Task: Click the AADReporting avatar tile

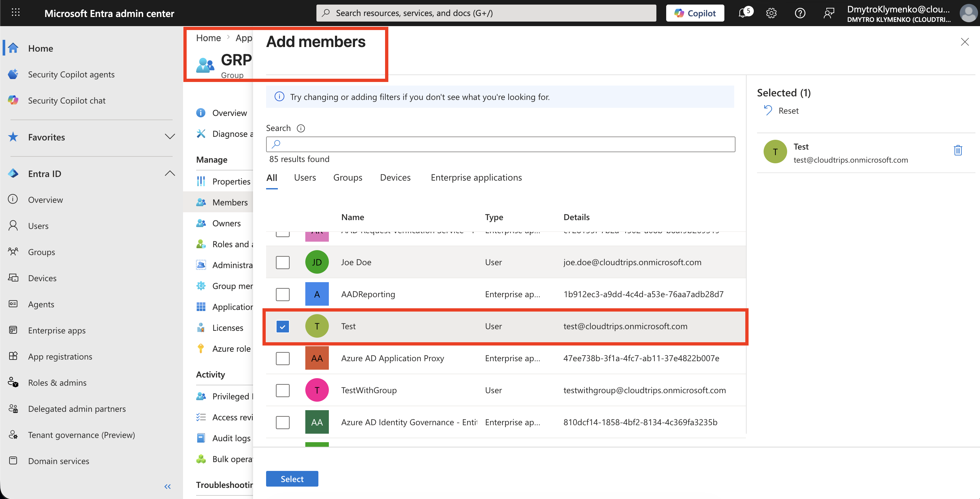Action: click(316, 294)
